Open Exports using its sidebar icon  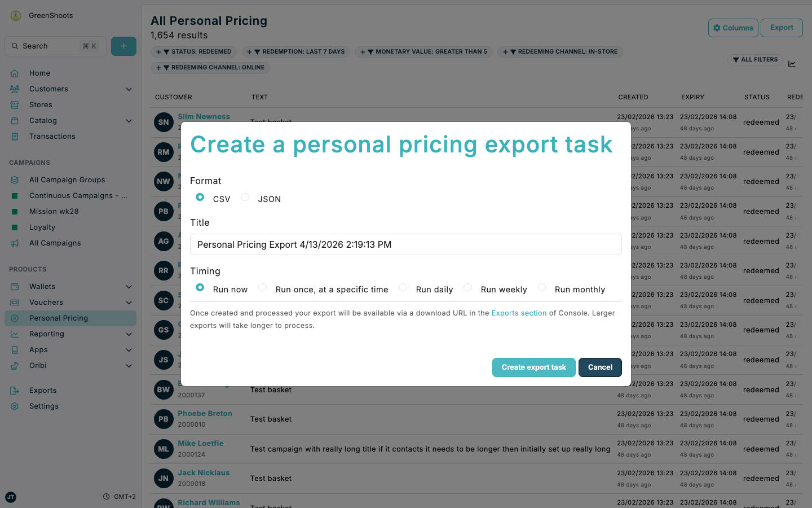[x=15, y=390]
